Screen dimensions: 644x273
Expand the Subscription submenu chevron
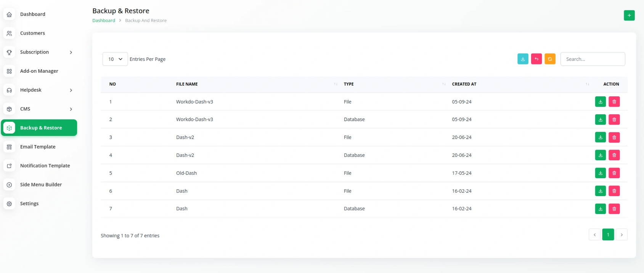point(71,53)
